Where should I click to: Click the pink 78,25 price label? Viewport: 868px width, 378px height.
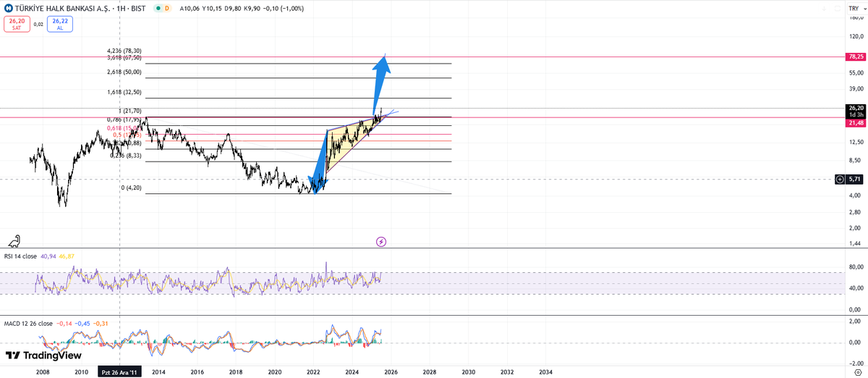click(x=854, y=56)
